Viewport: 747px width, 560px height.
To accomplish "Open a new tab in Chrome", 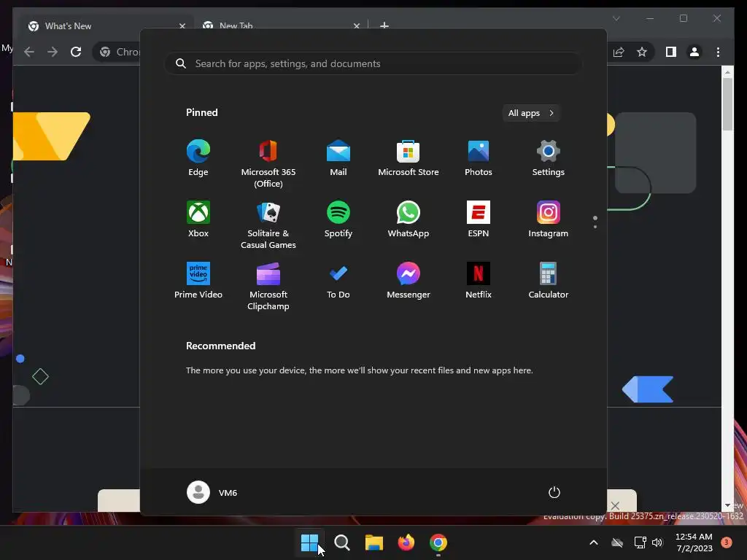I will [x=384, y=26].
